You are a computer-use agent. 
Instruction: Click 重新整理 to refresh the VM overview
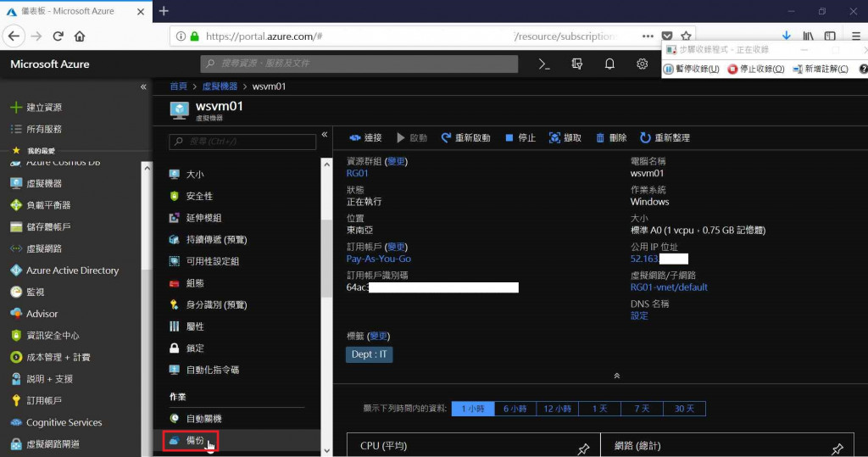tap(665, 138)
